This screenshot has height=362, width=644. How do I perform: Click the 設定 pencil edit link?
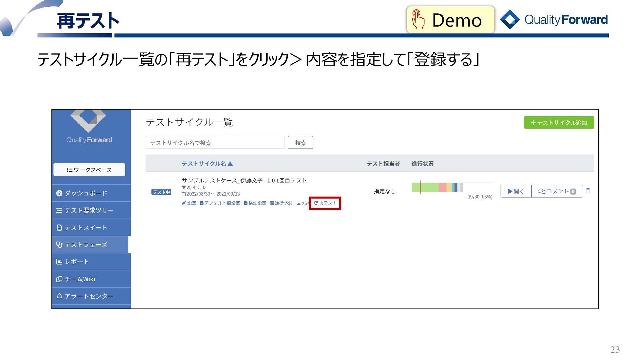(x=189, y=203)
